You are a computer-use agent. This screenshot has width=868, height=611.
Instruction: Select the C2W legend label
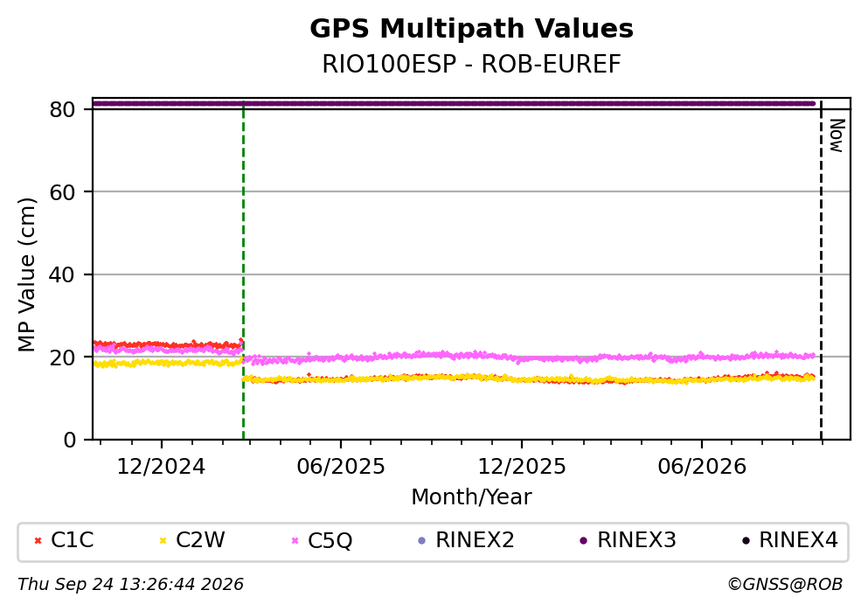pyautogui.click(x=200, y=540)
